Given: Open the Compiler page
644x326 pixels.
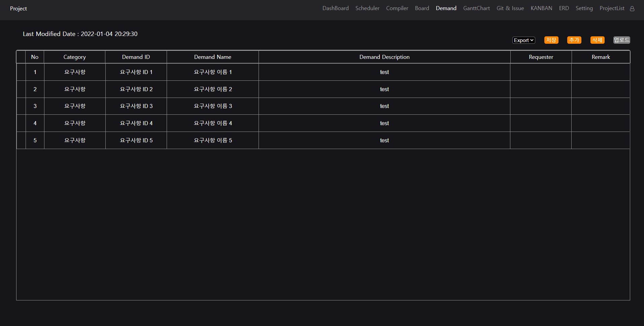Looking at the screenshot, I should [x=397, y=8].
